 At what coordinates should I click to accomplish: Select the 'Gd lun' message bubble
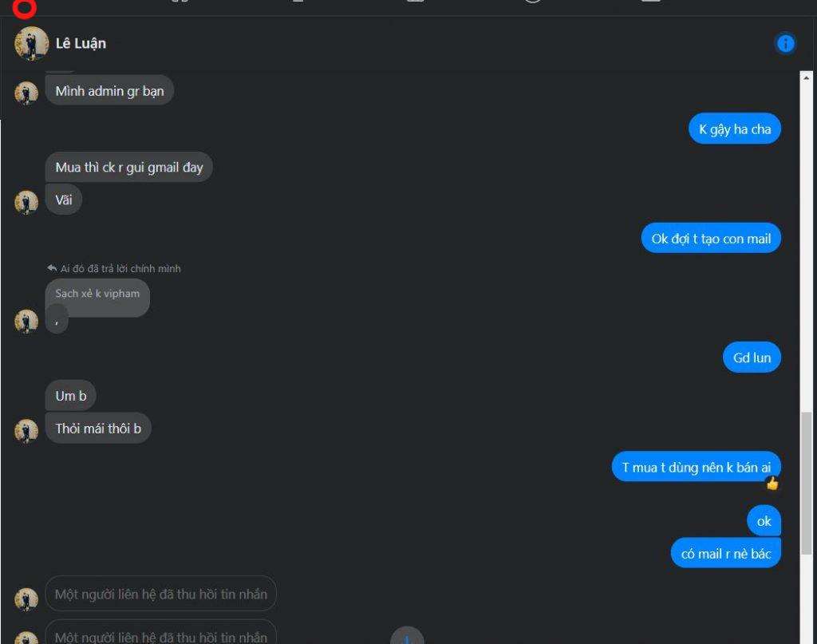[752, 358]
